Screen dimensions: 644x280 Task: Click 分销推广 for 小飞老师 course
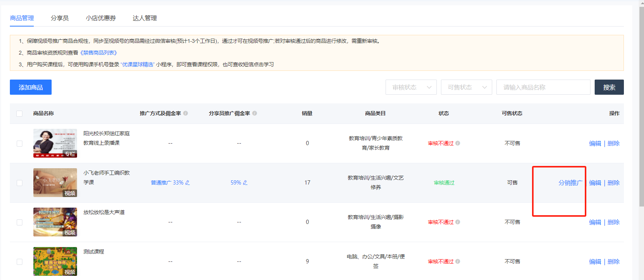pyautogui.click(x=570, y=183)
